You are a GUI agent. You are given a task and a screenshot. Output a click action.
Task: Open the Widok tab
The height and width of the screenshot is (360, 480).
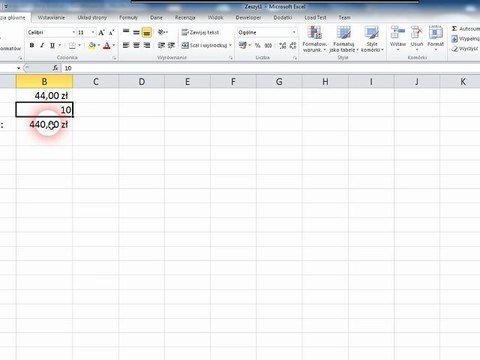pos(215,18)
